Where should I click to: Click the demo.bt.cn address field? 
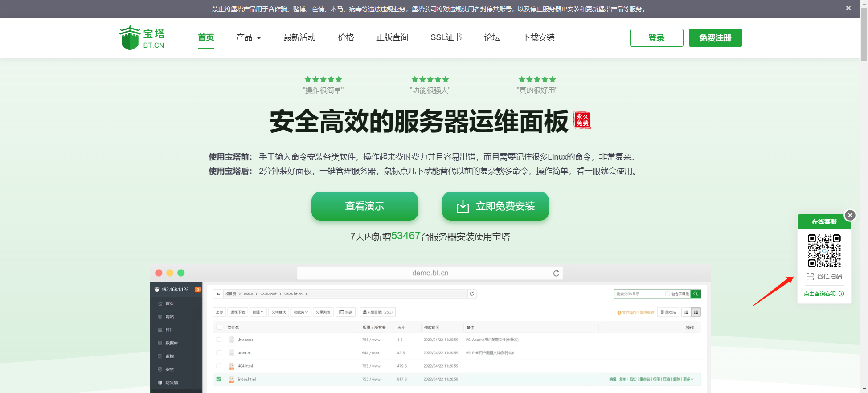[x=430, y=273]
